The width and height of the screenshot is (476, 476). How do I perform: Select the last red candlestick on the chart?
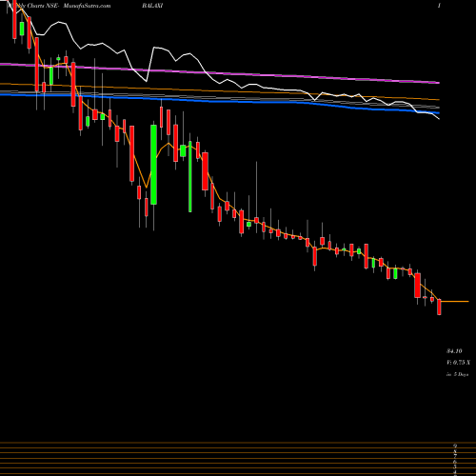tap(439, 307)
